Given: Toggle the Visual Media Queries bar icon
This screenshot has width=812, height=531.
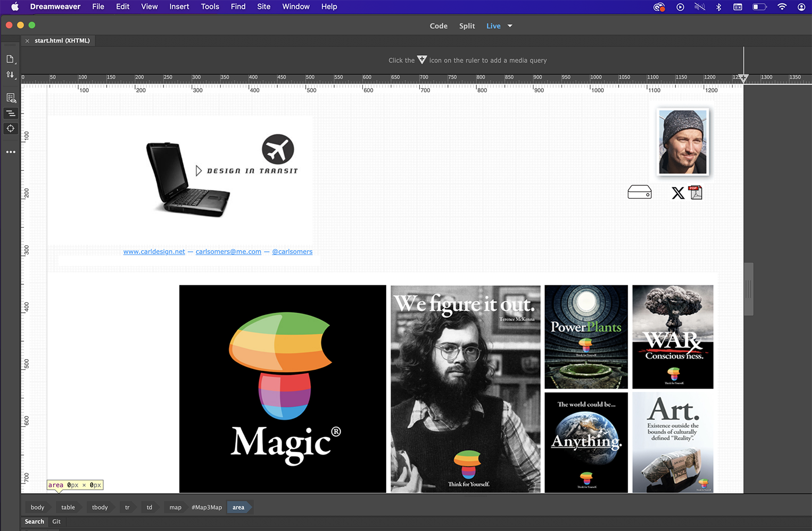Looking at the screenshot, I should pos(10,114).
